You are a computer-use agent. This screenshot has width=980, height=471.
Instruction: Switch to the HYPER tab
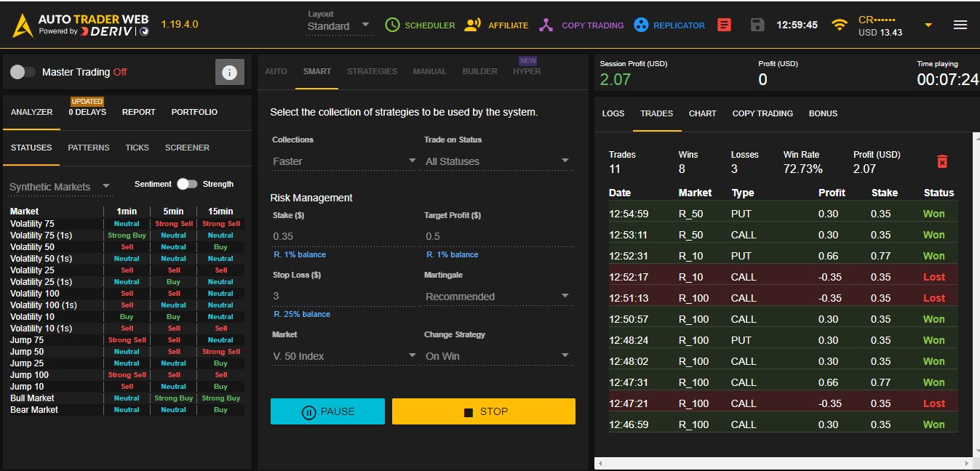527,71
